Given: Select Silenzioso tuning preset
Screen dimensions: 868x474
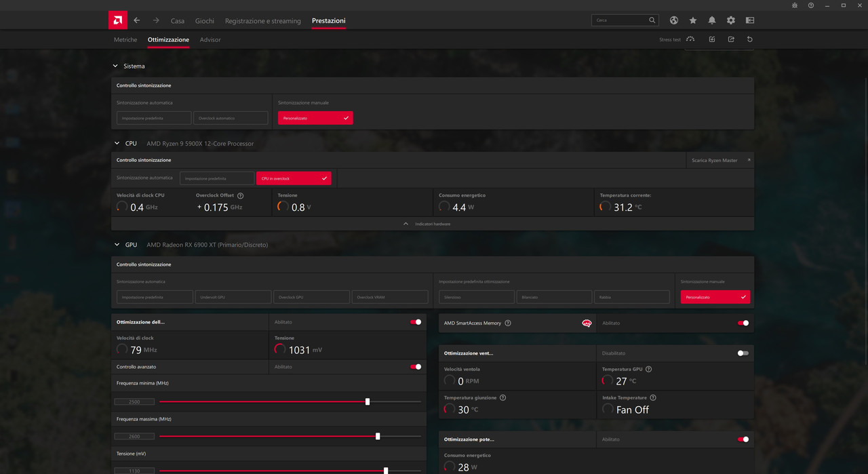Looking at the screenshot, I should [476, 297].
